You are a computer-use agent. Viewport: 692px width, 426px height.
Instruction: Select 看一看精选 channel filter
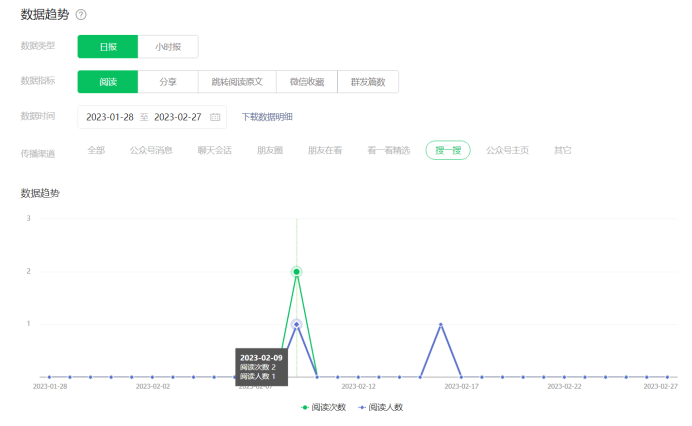pos(388,151)
